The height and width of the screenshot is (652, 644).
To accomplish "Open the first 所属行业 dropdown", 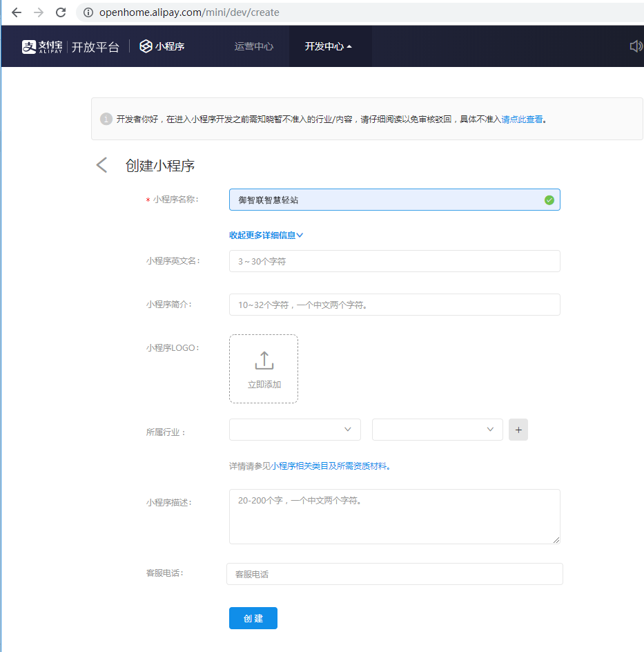I will pos(294,429).
